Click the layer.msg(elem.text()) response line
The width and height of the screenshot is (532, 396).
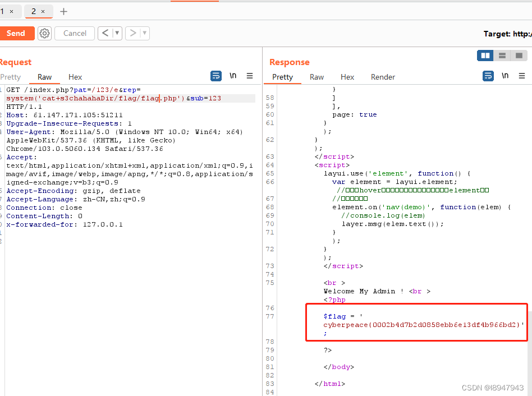pyautogui.click(x=393, y=224)
